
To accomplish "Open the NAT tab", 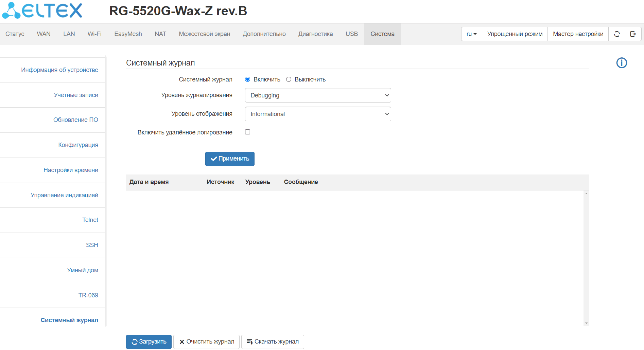I will coord(160,34).
